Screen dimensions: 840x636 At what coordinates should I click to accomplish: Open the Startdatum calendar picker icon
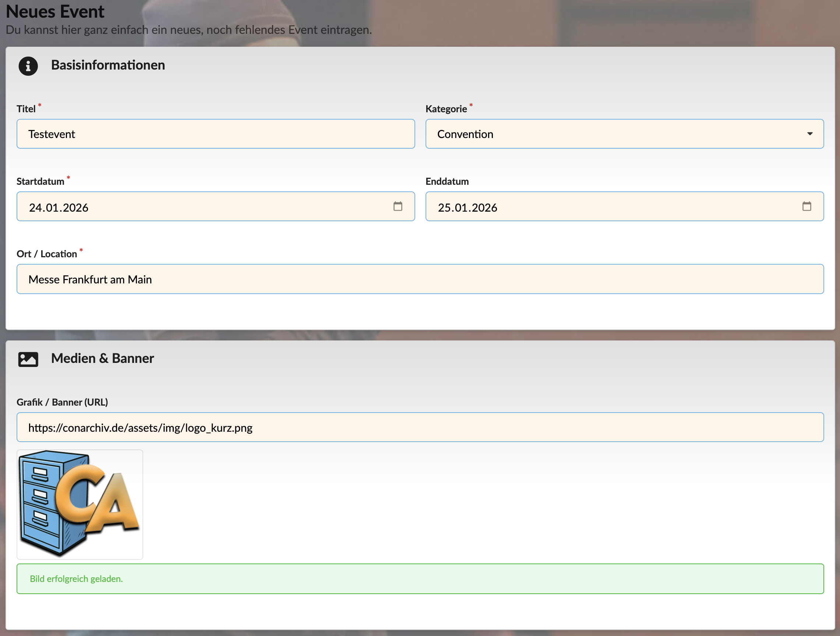pos(398,206)
